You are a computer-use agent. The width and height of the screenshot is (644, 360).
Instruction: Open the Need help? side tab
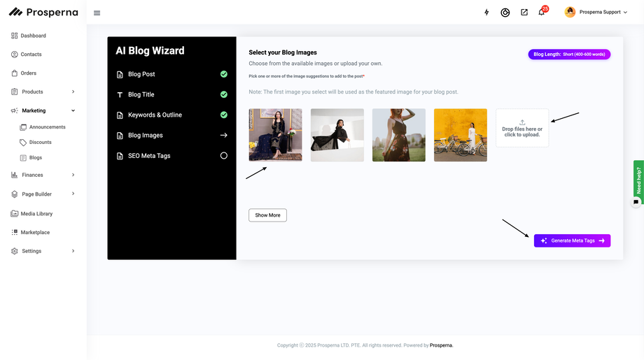(x=638, y=180)
